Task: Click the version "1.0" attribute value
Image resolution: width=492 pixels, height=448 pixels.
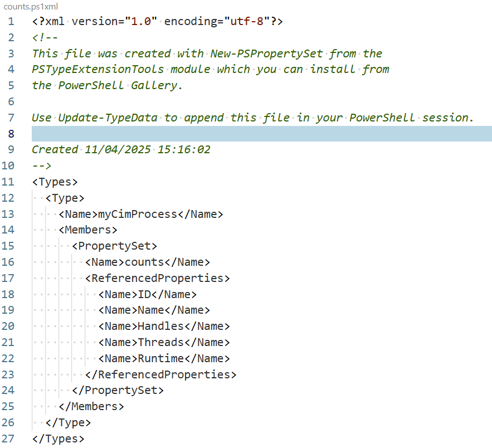Action: (x=141, y=22)
